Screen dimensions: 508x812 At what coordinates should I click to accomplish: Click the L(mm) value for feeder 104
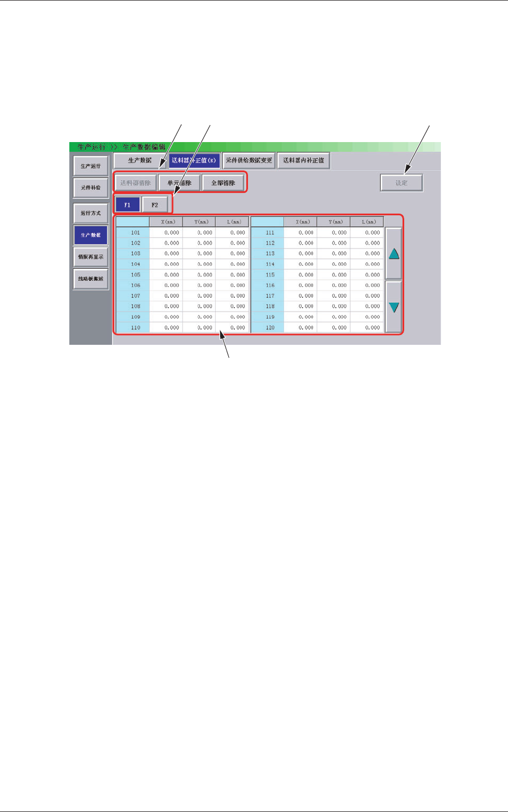232,264
